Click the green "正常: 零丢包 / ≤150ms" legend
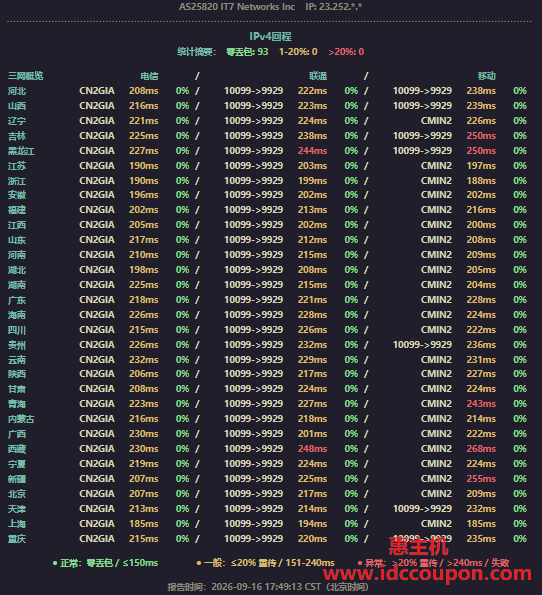The height and width of the screenshot is (595, 542). (x=105, y=563)
